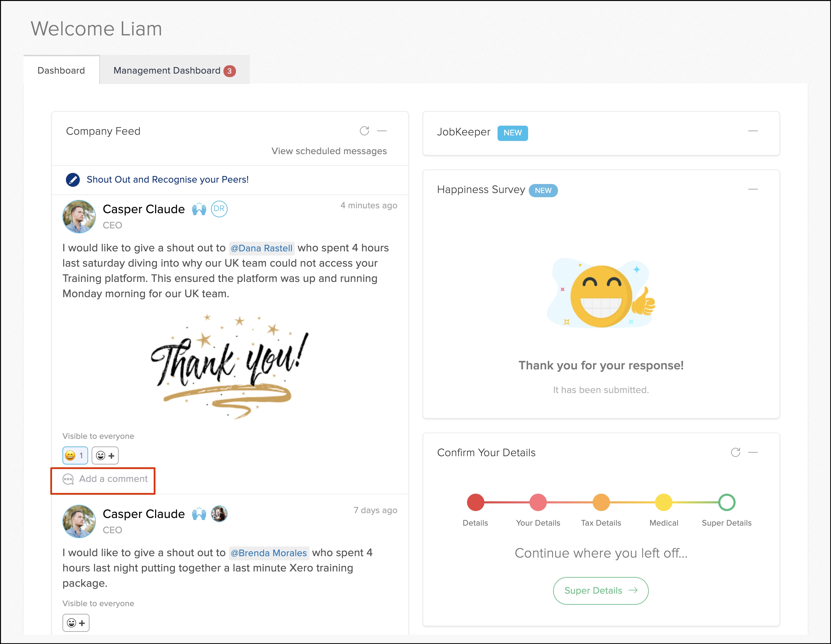Screen dimensions: 831x644
Task: Add an emoji reaction to Dana's shout out
Action: click(x=105, y=455)
